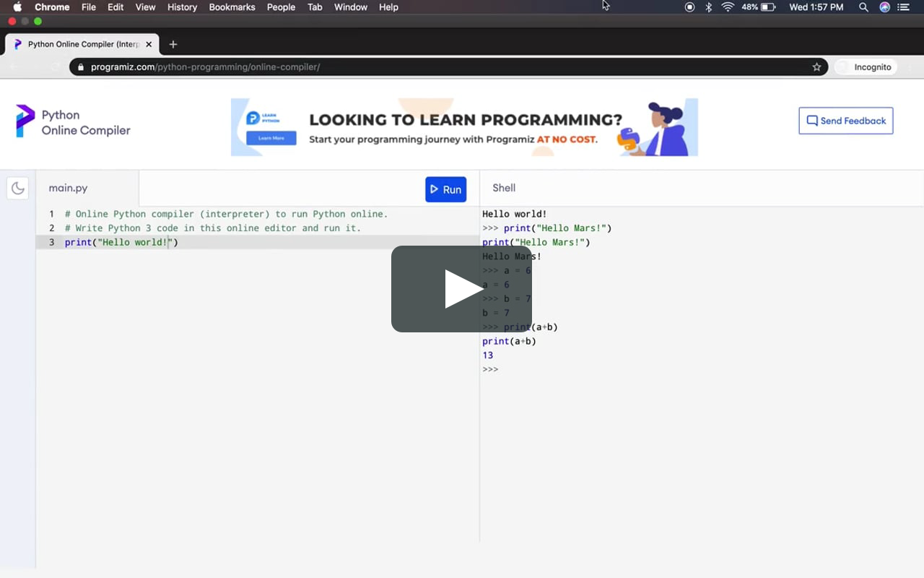924x578 pixels.
Task: Open the History menu
Action: tap(182, 7)
